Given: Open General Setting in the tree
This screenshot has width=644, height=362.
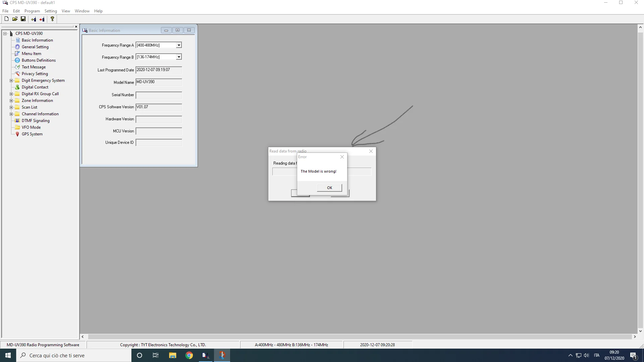Looking at the screenshot, I should click(x=35, y=47).
